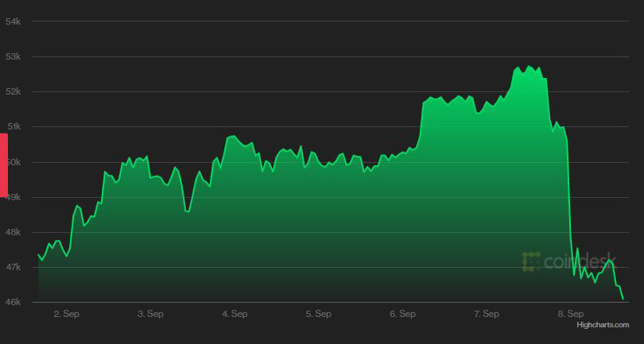Click the 2. Sep x-axis label
644x344 pixels.
[x=67, y=314]
